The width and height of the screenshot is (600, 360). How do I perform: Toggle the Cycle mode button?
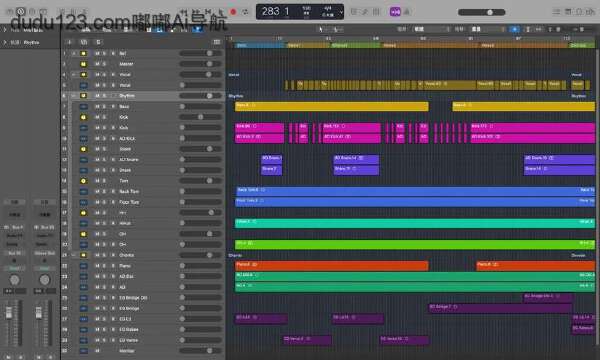245,12
